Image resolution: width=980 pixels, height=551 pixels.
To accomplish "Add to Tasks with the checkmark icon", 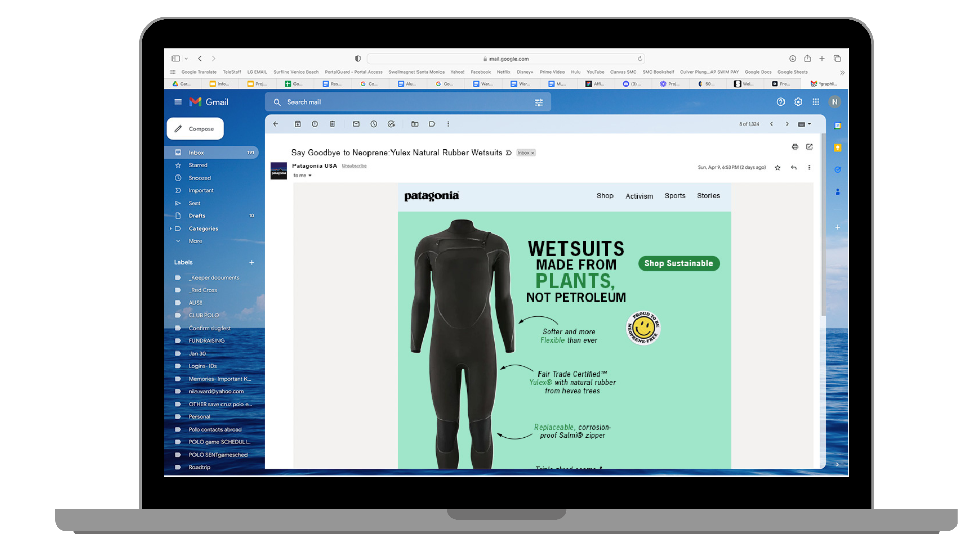I will tap(391, 124).
